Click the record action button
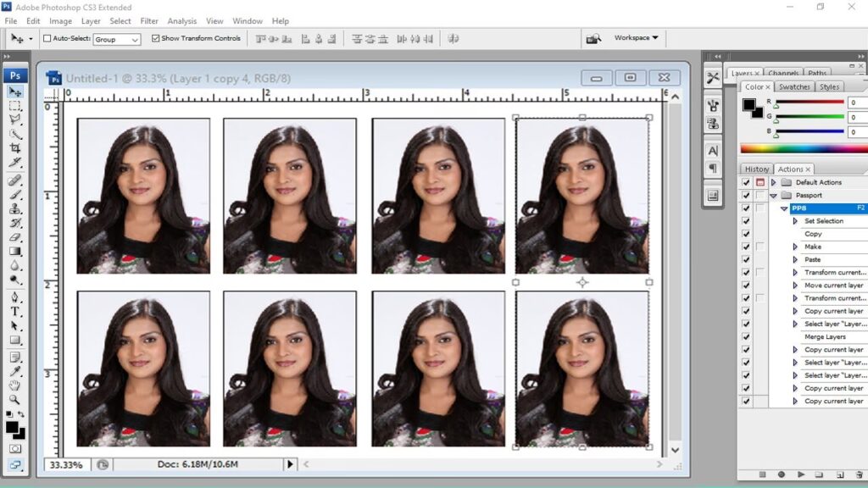Screen dimensions: 868x488 point(781,475)
